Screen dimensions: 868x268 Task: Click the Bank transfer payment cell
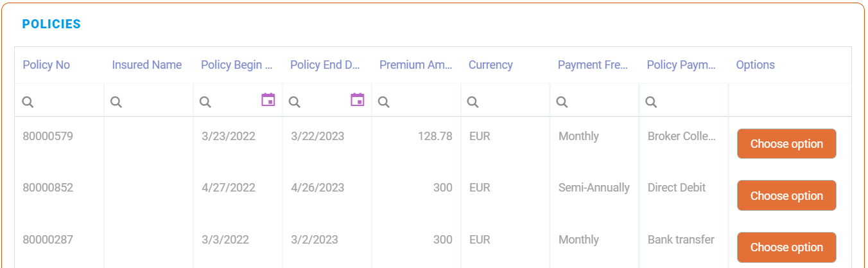click(x=681, y=240)
